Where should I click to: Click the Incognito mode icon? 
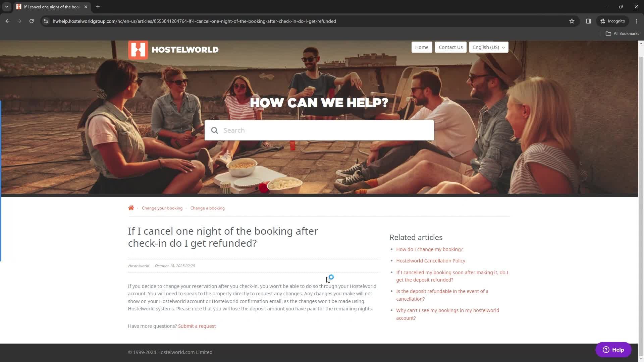(x=602, y=21)
